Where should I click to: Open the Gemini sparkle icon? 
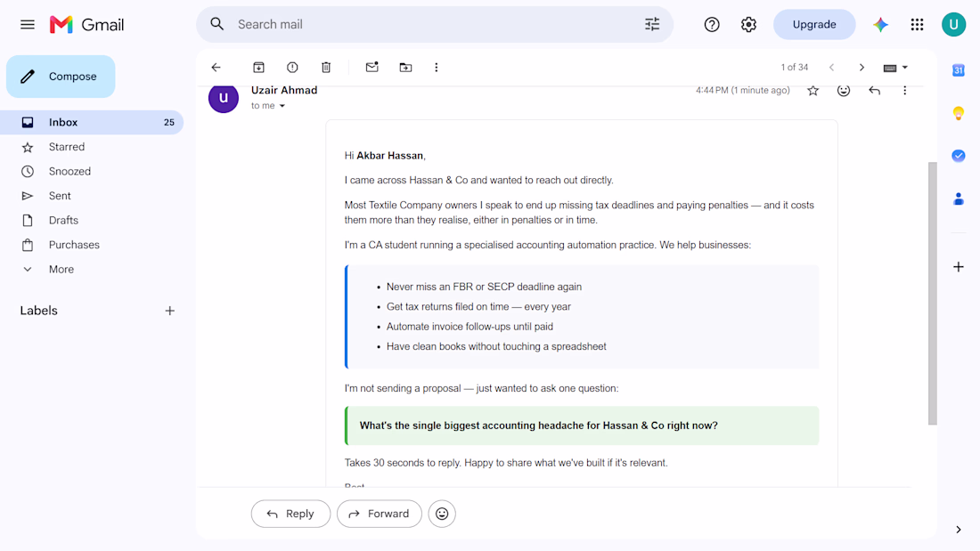point(880,24)
